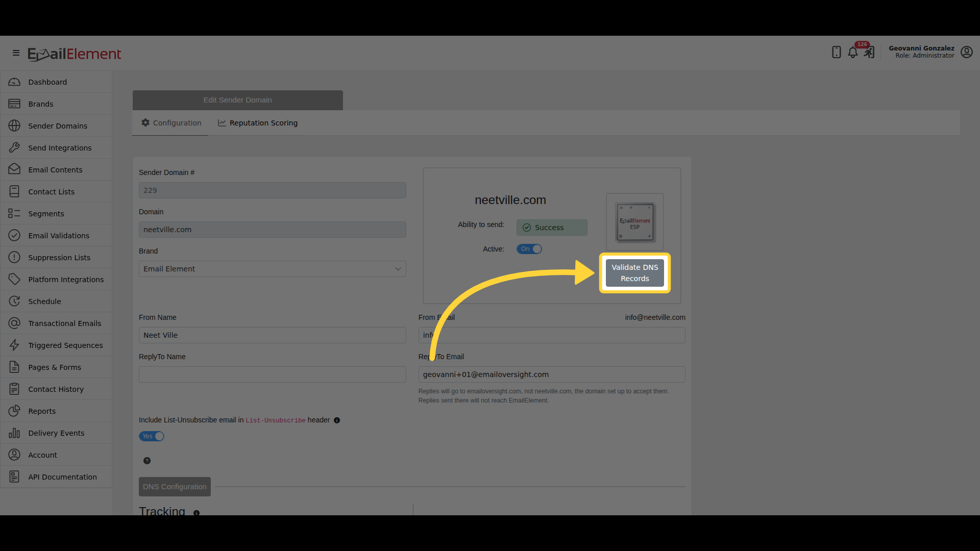The width and height of the screenshot is (980, 551).
Task: Click the Contact History clipboard icon
Action: pyautogui.click(x=14, y=389)
